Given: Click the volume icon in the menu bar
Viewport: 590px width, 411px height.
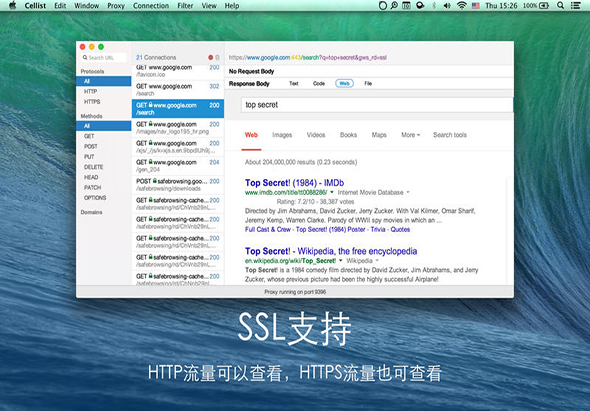Looking at the screenshot, I should pos(447,6).
